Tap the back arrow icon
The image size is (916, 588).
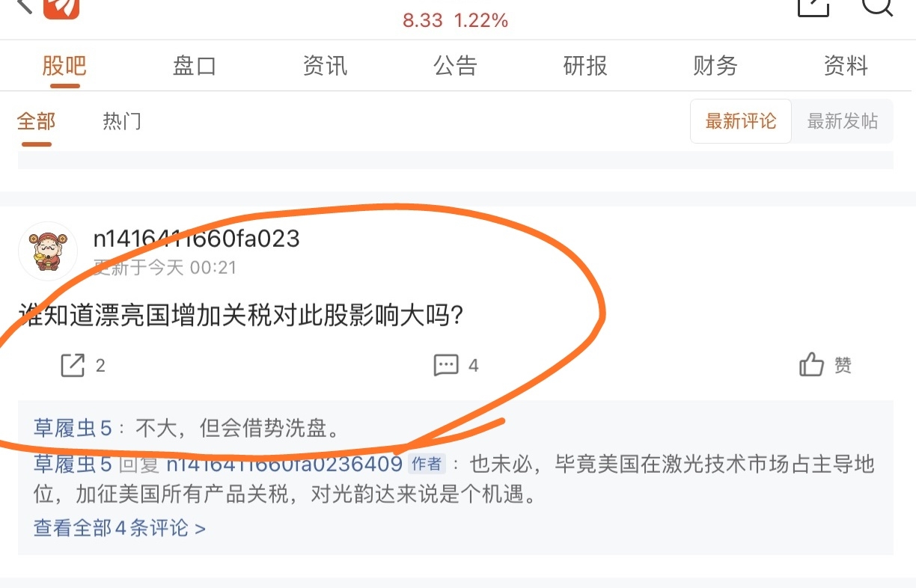coord(24,6)
